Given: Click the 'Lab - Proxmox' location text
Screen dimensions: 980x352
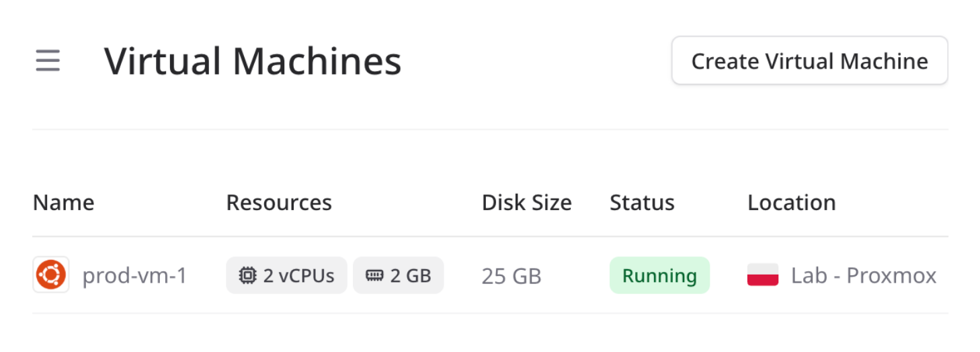Looking at the screenshot, I should [x=864, y=275].
